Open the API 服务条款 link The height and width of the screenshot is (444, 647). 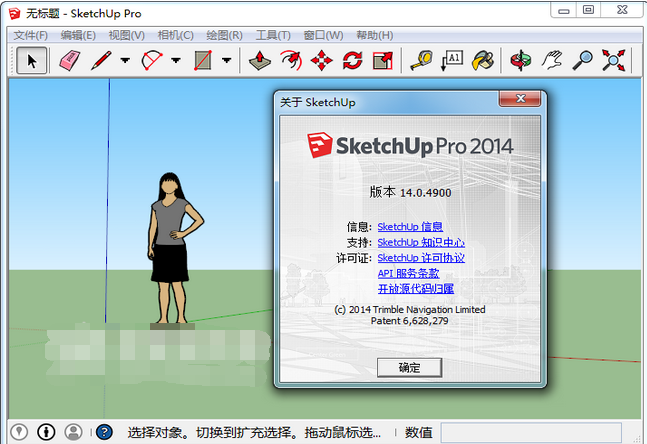tap(408, 273)
